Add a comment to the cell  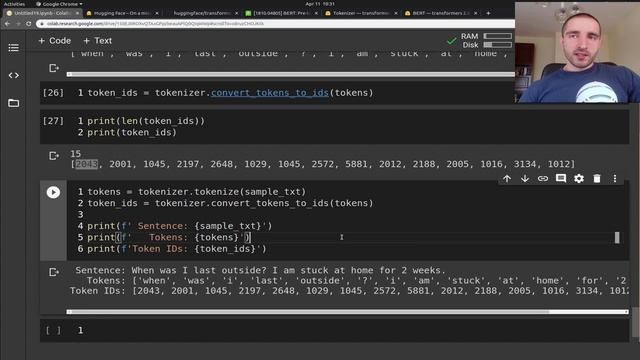tap(561, 179)
